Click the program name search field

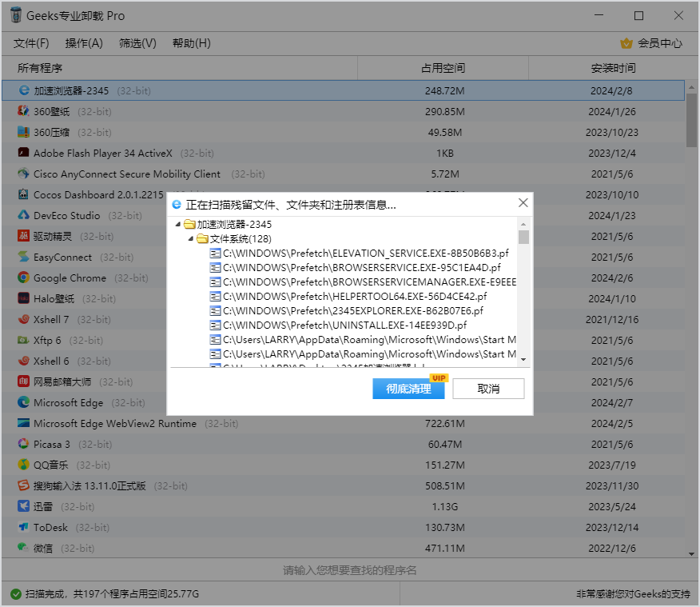pos(349,570)
